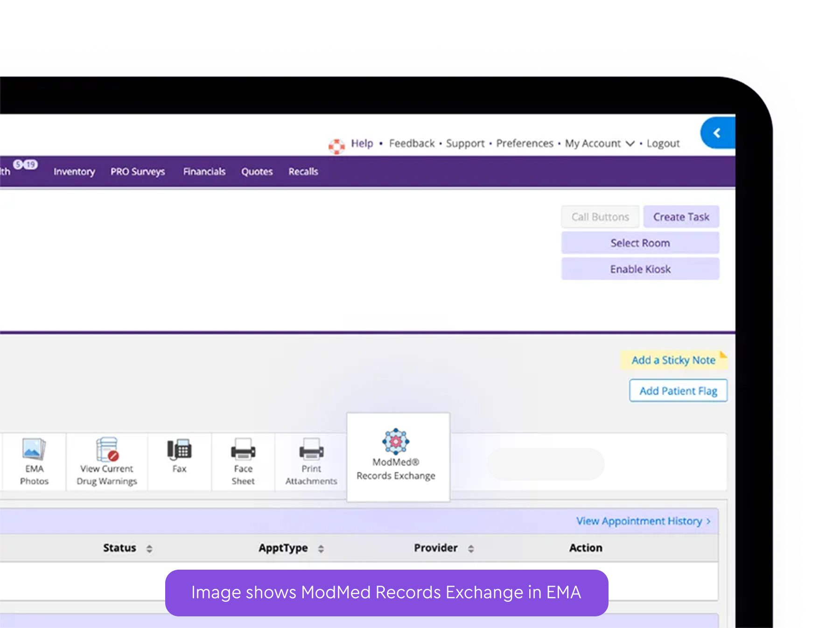This screenshot has width=840, height=628.
Task: Open EMA Photos
Action: coord(34,462)
